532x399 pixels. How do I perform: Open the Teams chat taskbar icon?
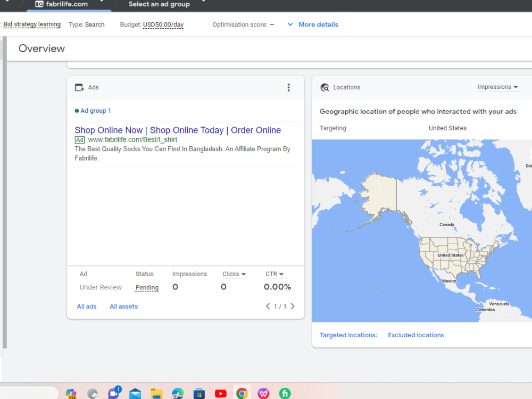coord(114,393)
